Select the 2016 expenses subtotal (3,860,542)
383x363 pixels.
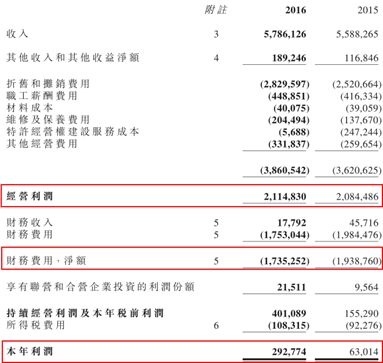pos(285,170)
